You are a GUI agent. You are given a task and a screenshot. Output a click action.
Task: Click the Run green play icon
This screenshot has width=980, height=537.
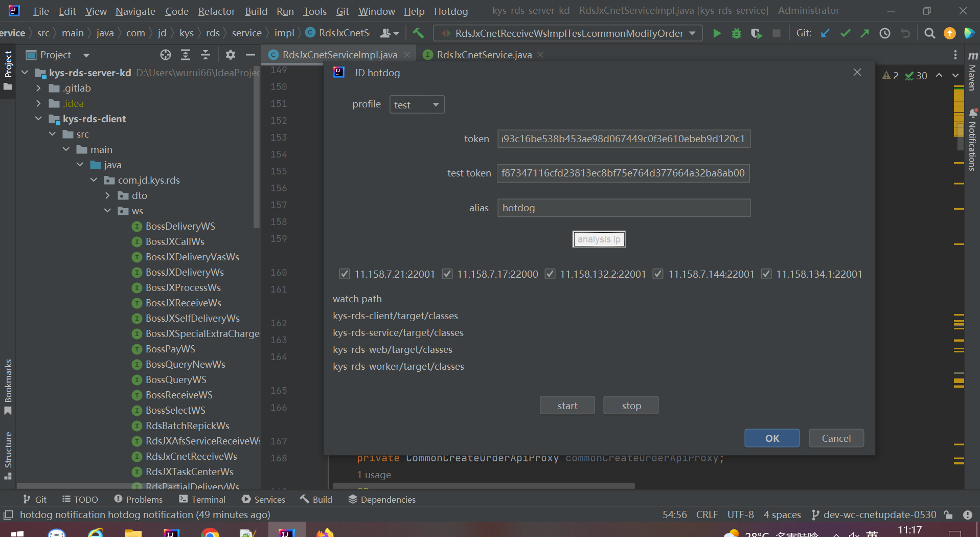717,33
